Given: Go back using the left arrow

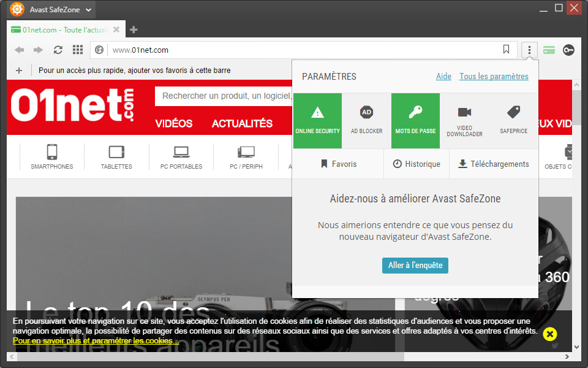Looking at the screenshot, I should pos(20,50).
